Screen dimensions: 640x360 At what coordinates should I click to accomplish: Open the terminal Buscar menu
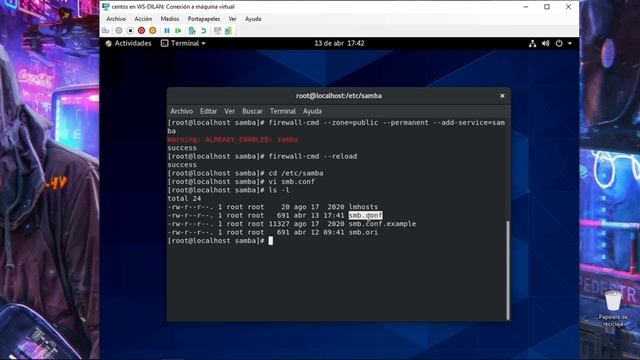coord(252,111)
